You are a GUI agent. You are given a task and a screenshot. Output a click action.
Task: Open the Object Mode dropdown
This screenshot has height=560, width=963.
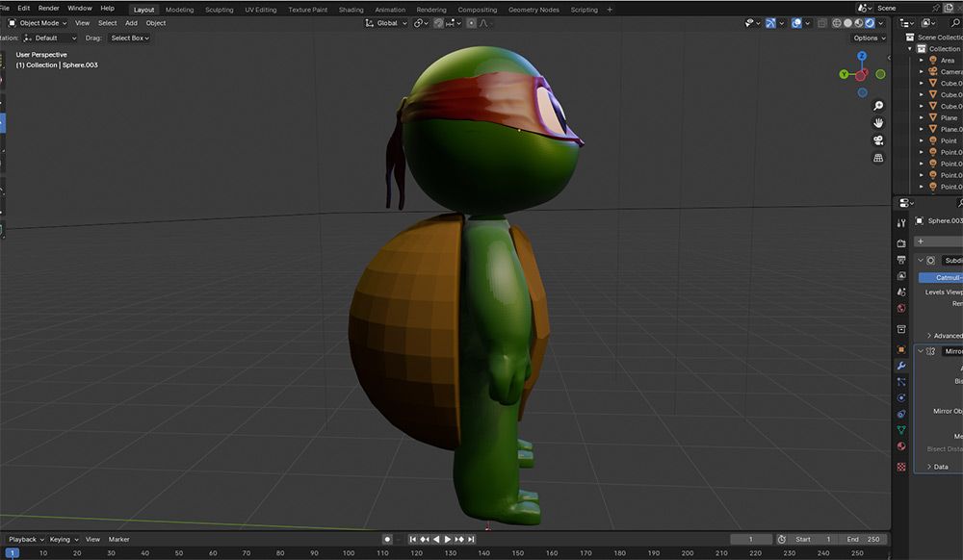pyautogui.click(x=38, y=23)
